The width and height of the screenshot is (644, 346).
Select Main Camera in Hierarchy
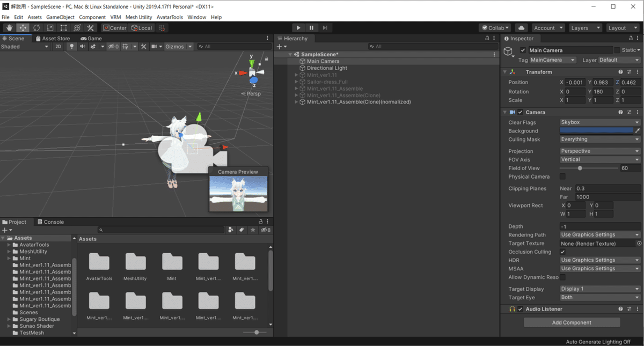click(x=323, y=61)
